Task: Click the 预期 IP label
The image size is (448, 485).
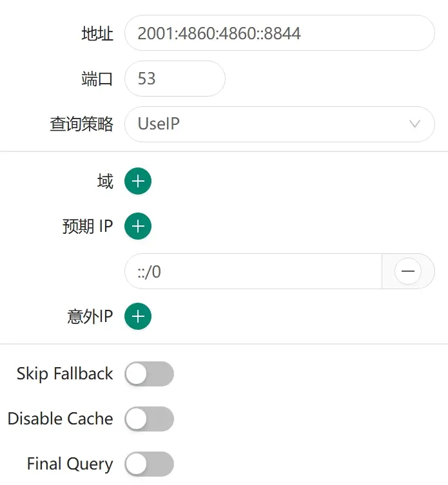Action: 88,227
